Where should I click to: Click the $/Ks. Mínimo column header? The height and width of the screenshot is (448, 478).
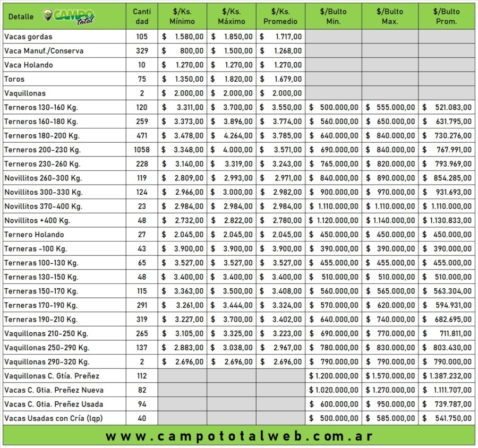click(182, 16)
